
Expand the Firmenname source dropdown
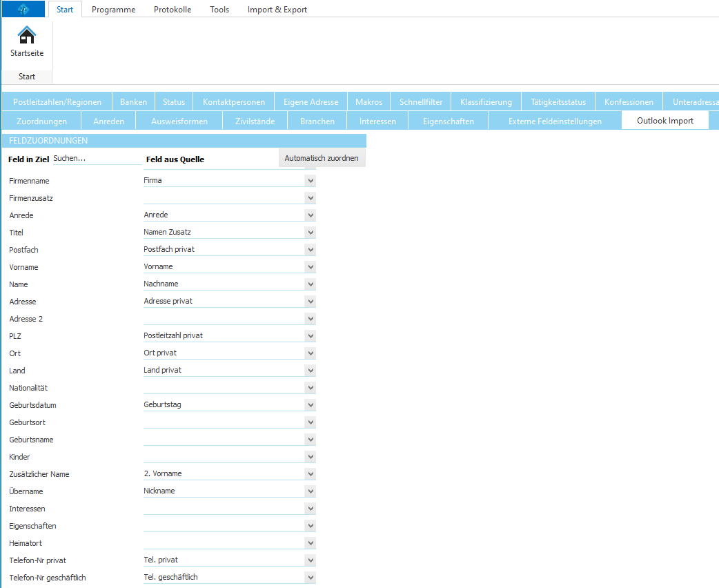[311, 181]
